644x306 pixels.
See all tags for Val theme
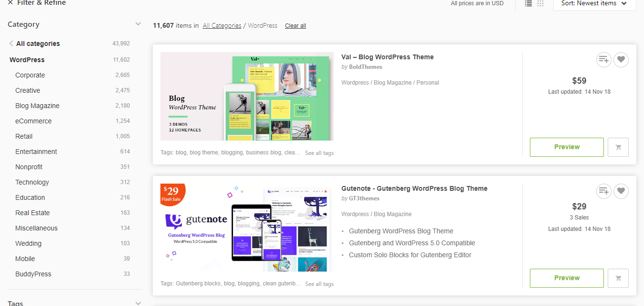(x=319, y=153)
